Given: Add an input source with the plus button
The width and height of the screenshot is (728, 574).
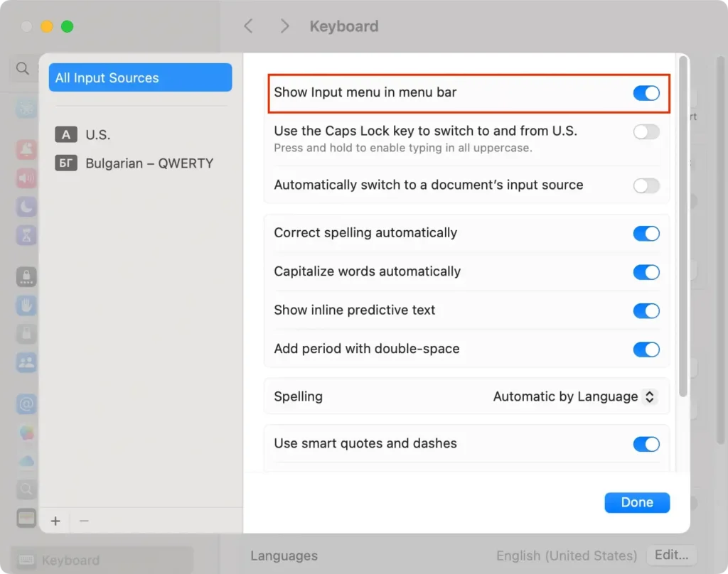Looking at the screenshot, I should [x=55, y=521].
